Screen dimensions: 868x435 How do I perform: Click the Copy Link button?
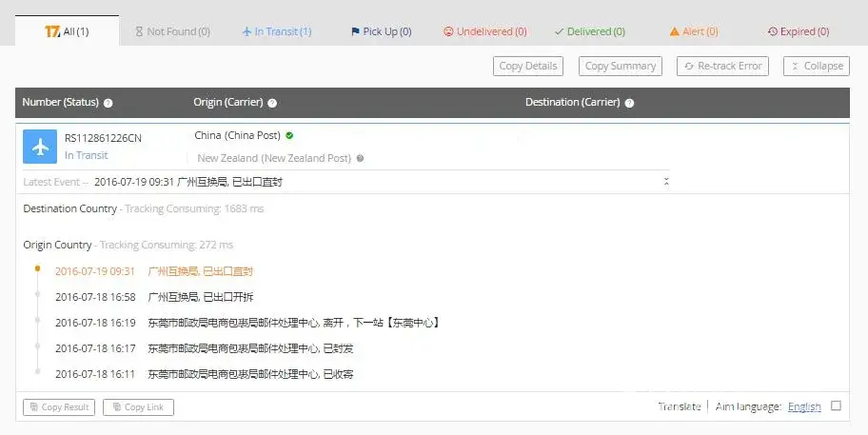click(138, 407)
